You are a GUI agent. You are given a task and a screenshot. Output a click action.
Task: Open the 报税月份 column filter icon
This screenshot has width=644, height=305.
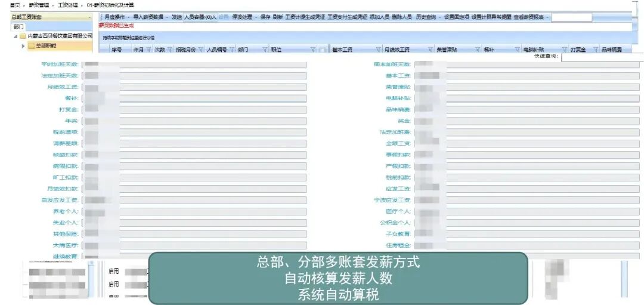click(200, 50)
